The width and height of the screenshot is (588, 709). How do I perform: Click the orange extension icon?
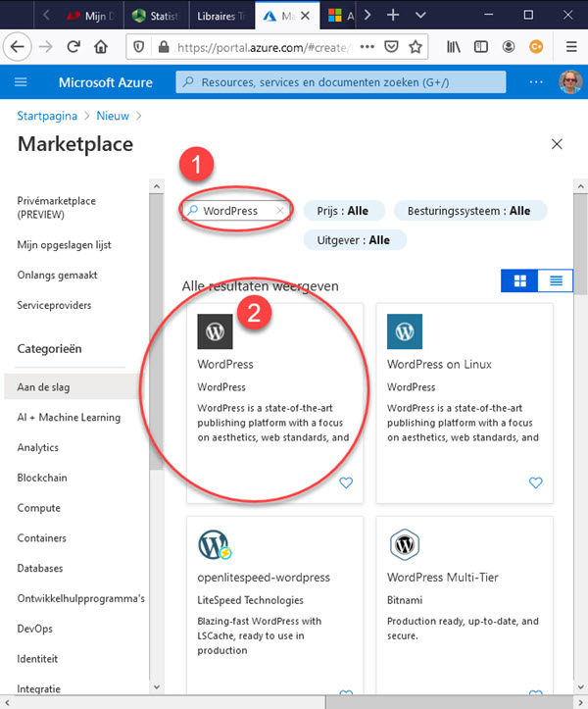coord(536,46)
